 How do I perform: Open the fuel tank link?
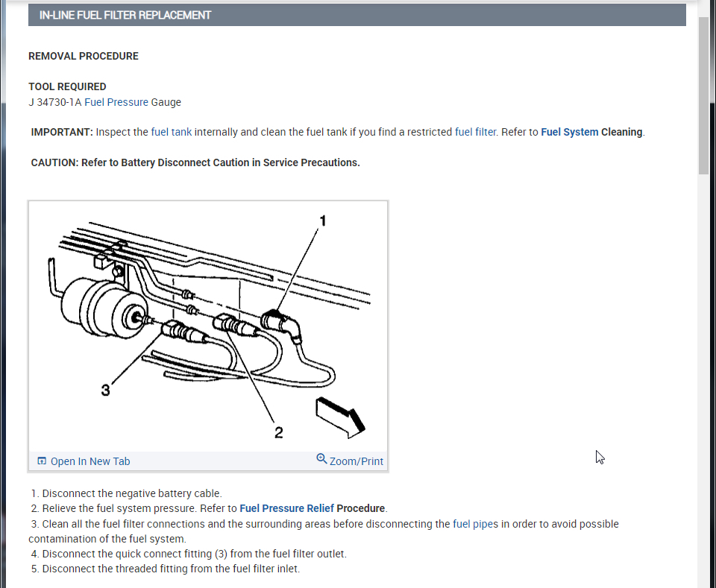pyautogui.click(x=172, y=133)
